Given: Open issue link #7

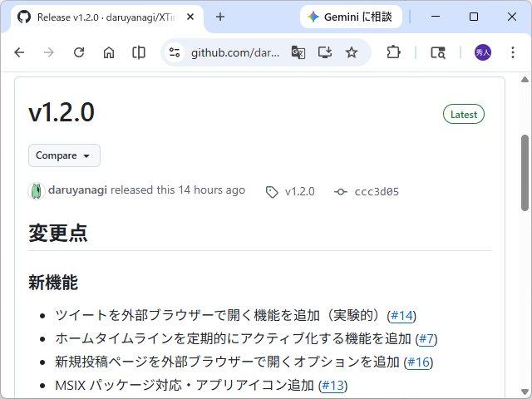Looking at the screenshot, I should [x=426, y=339].
